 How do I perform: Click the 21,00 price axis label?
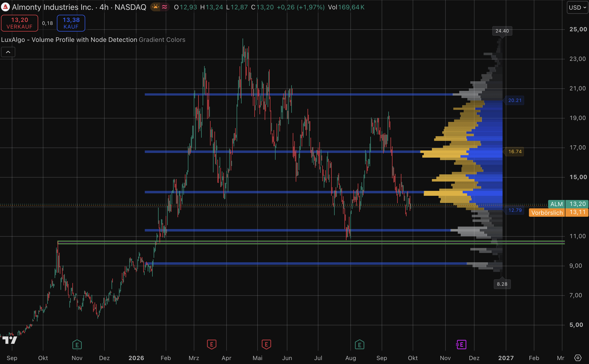click(578, 88)
